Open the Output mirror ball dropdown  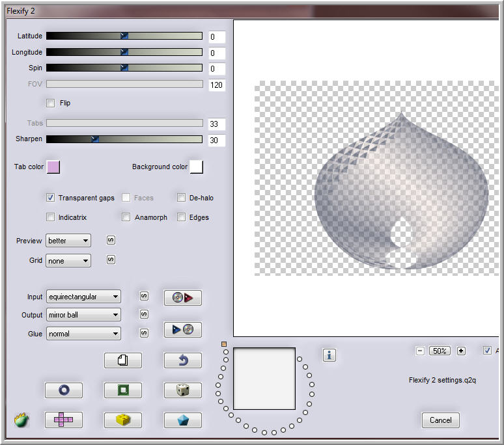click(83, 315)
